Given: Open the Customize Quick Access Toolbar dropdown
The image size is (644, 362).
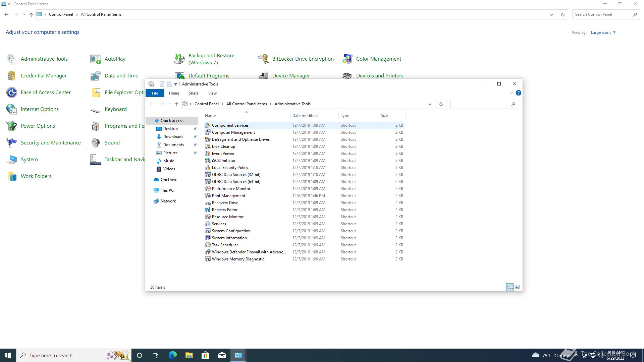Looking at the screenshot, I should coord(175,84).
